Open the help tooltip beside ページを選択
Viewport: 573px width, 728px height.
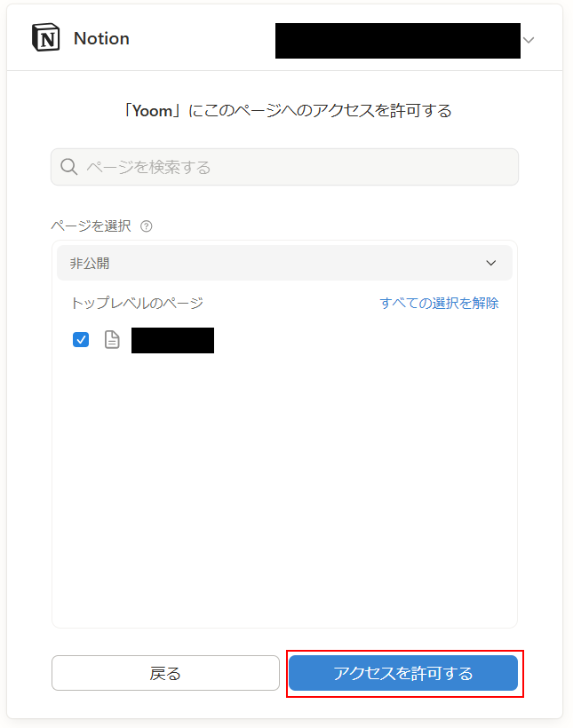[x=147, y=226]
